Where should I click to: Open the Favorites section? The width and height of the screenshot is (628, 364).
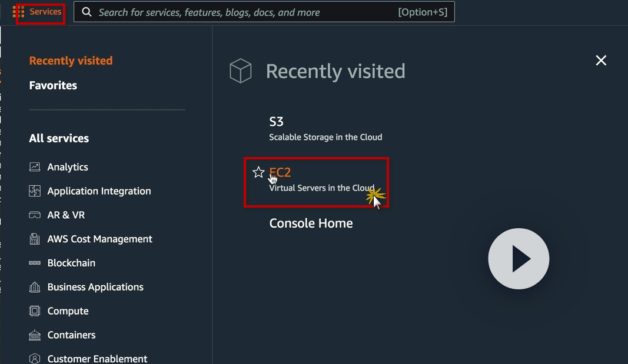pyautogui.click(x=53, y=85)
